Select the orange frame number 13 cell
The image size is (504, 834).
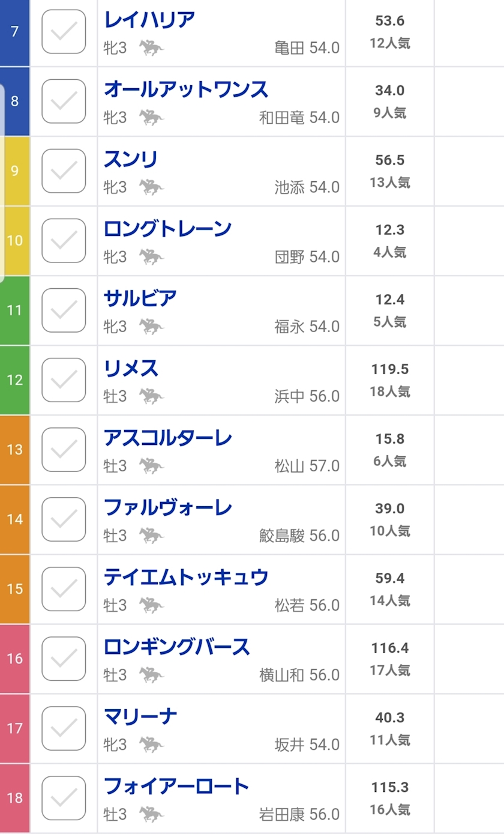(14, 450)
